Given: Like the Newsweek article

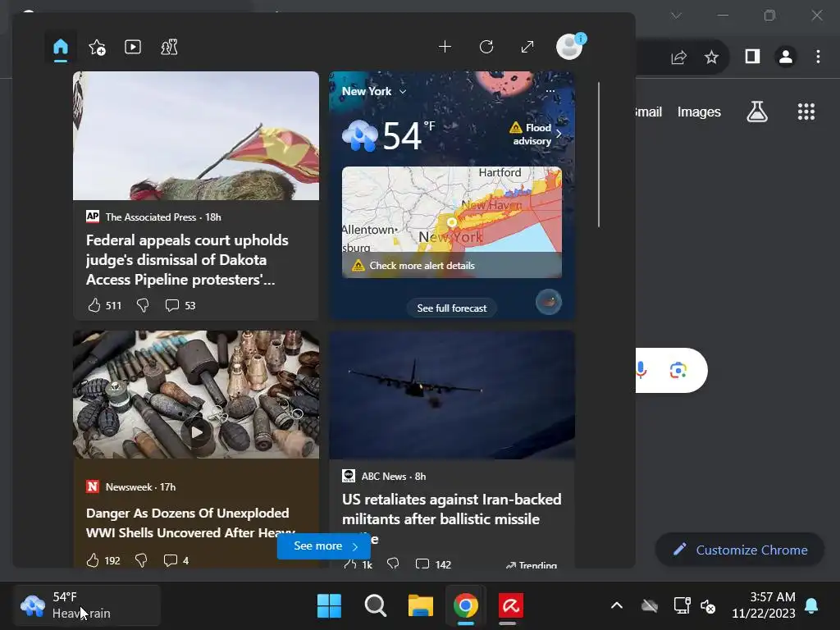Looking at the screenshot, I should [93, 560].
